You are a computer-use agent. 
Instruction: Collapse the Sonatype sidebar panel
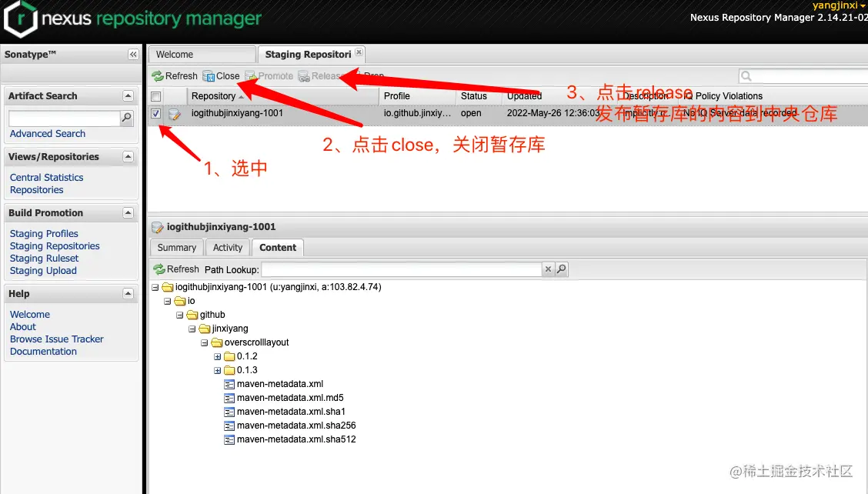(133, 55)
